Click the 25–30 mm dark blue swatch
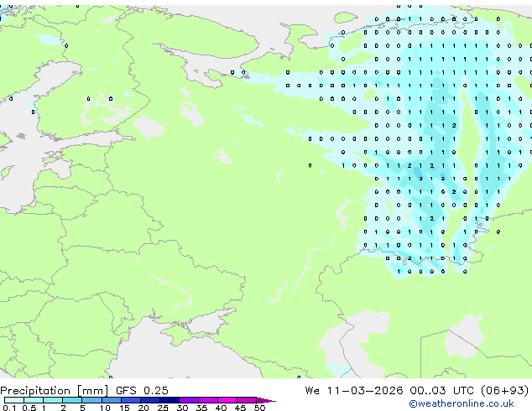Screen dimensions: 532x411 170,400
